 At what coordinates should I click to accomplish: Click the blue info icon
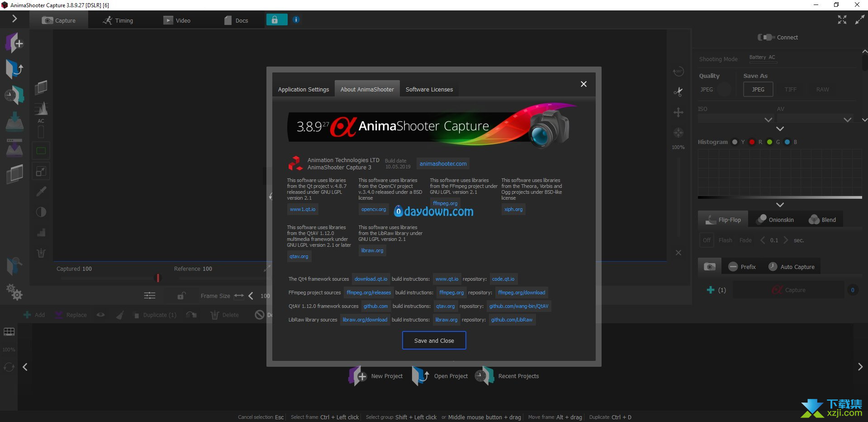tap(296, 20)
